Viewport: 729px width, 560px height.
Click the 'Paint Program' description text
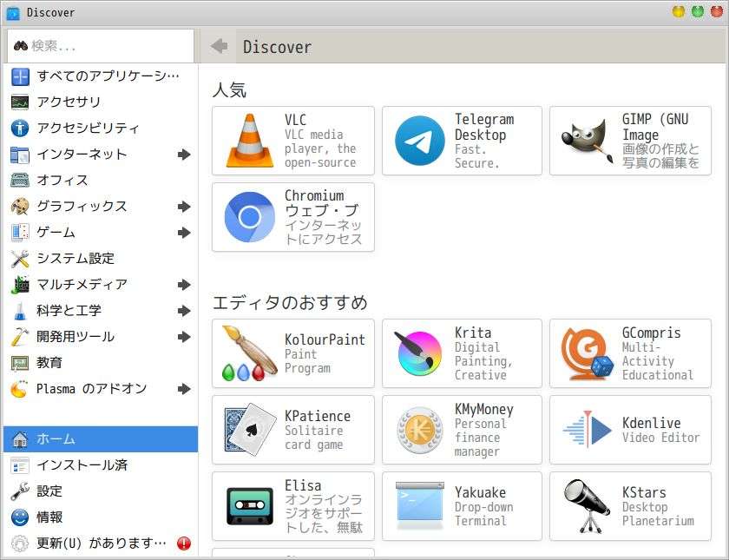pos(307,361)
